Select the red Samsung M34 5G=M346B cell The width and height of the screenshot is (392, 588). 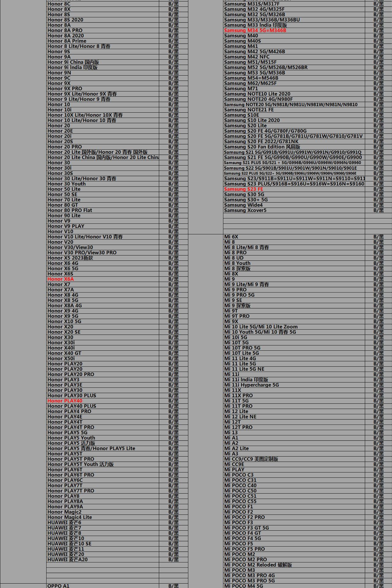[x=255, y=30]
